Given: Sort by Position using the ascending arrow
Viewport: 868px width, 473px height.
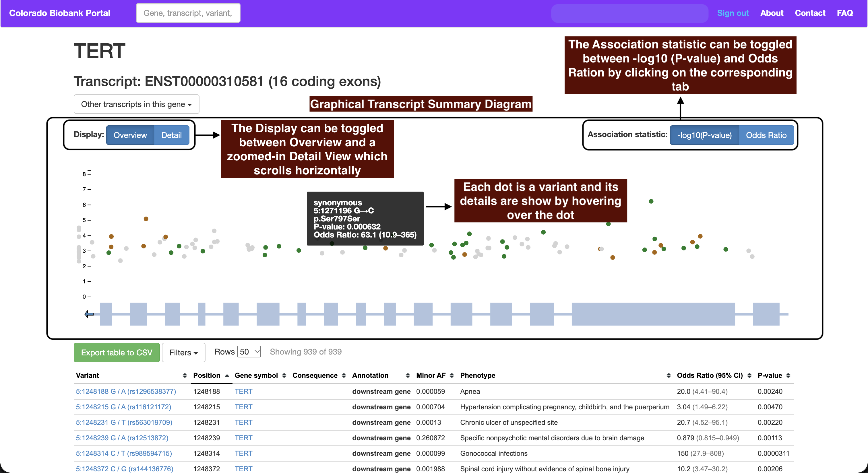Looking at the screenshot, I should point(227,375).
